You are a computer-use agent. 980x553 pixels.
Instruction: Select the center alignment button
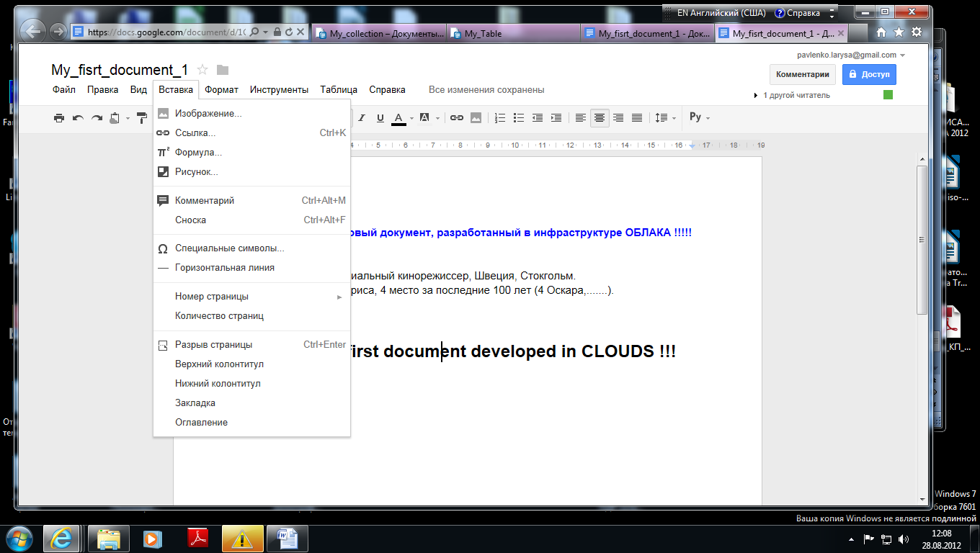coord(600,117)
